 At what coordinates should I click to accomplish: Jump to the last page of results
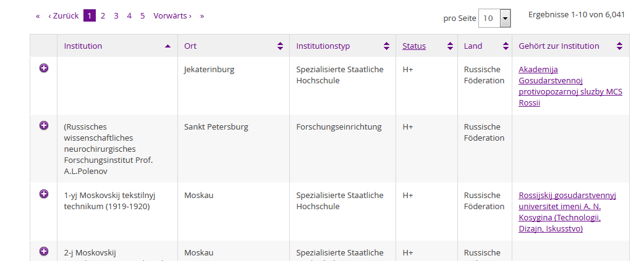click(x=201, y=16)
